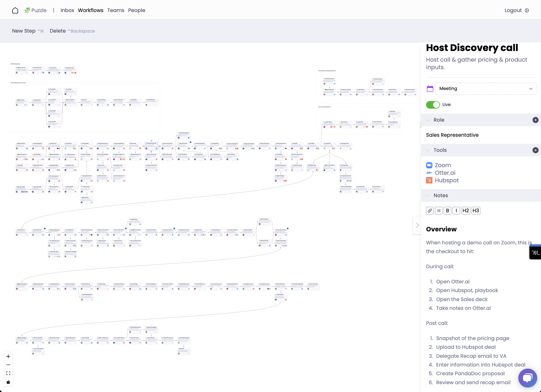
Task: Click Sales Representative role text
Action: point(452,135)
